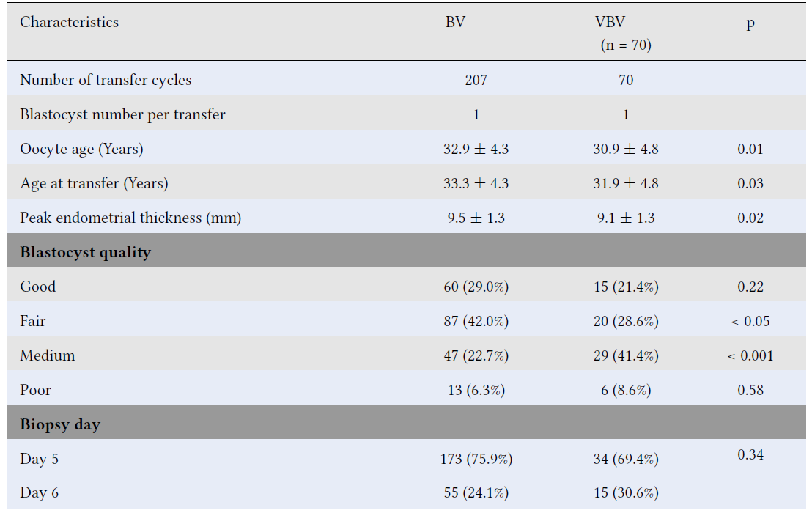Select the Day 5 BV cell 173 (75.9%)
Screen dimensions: 812x513
pyautogui.click(x=476, y=460)
